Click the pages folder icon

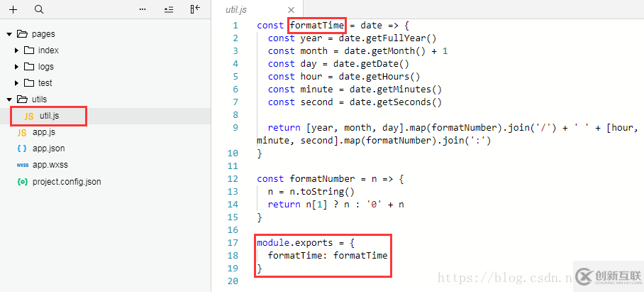pos(22,34)
